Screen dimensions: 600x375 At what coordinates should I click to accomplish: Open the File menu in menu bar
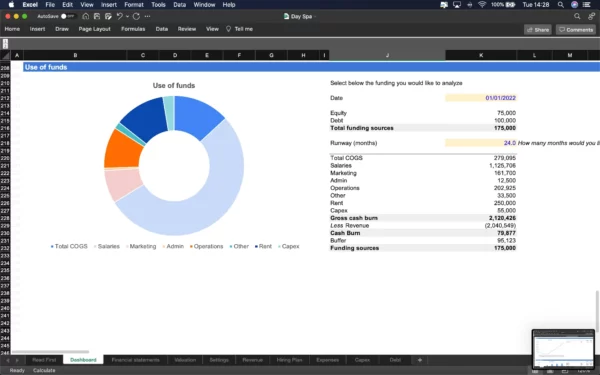click(50, 5)
